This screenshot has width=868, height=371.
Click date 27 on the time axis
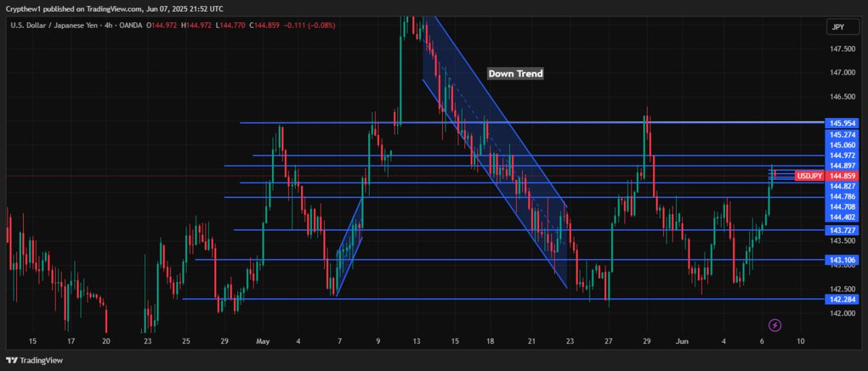pos(608,340)
